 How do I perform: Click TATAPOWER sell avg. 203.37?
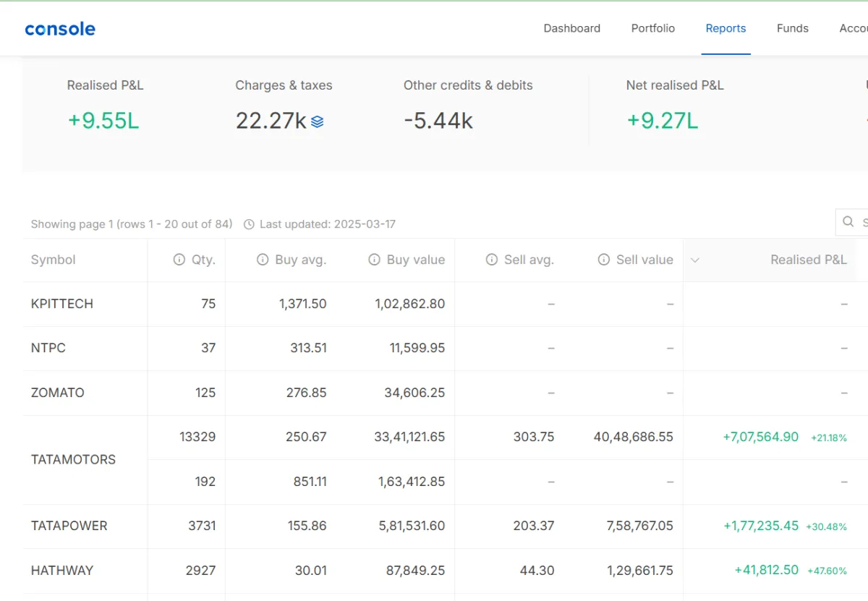534,526
